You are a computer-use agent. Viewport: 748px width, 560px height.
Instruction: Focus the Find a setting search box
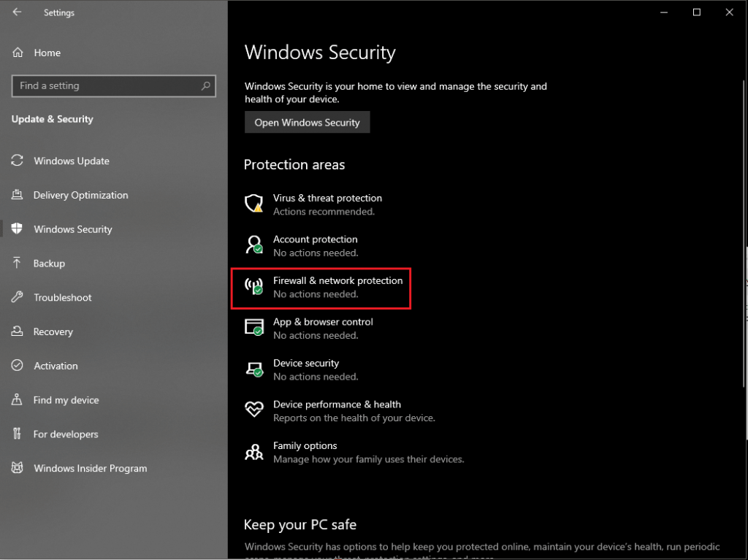113,86
